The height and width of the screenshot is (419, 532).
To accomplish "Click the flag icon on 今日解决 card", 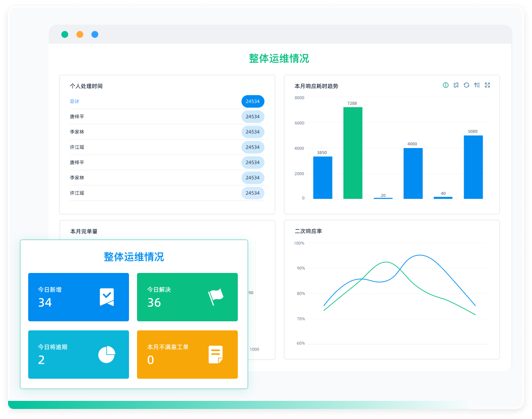I will [x=216, y=297].
